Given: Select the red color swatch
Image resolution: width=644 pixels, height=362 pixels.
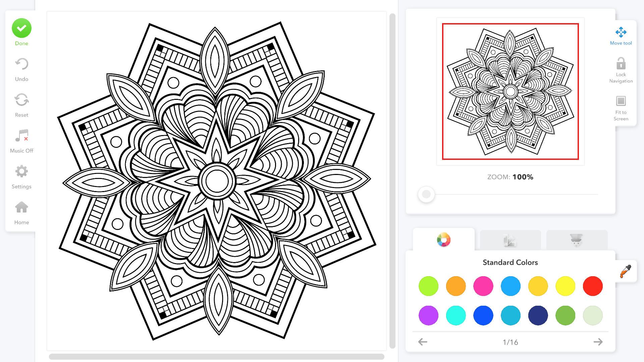Looking at the screenshot, I should [593, 286].
